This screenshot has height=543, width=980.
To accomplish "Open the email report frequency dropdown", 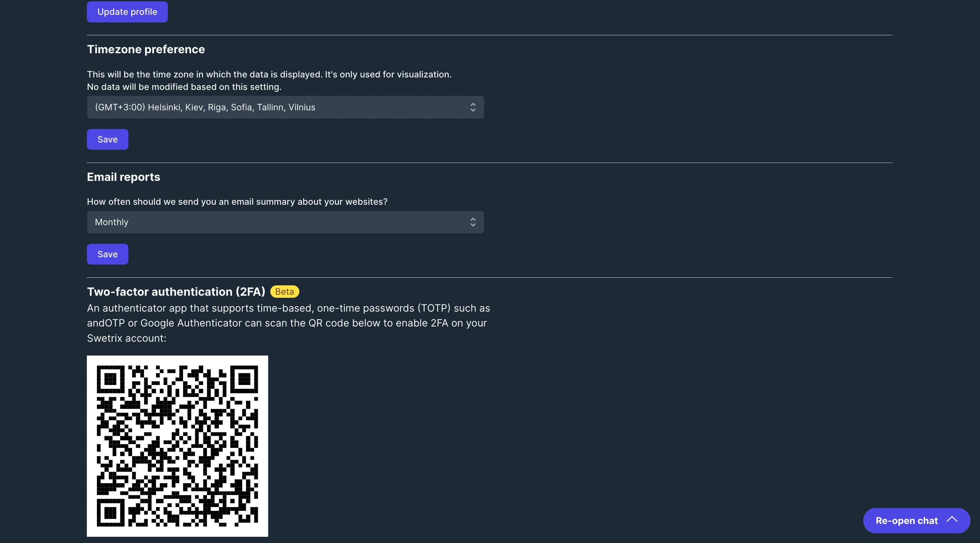I will (285, 222).
